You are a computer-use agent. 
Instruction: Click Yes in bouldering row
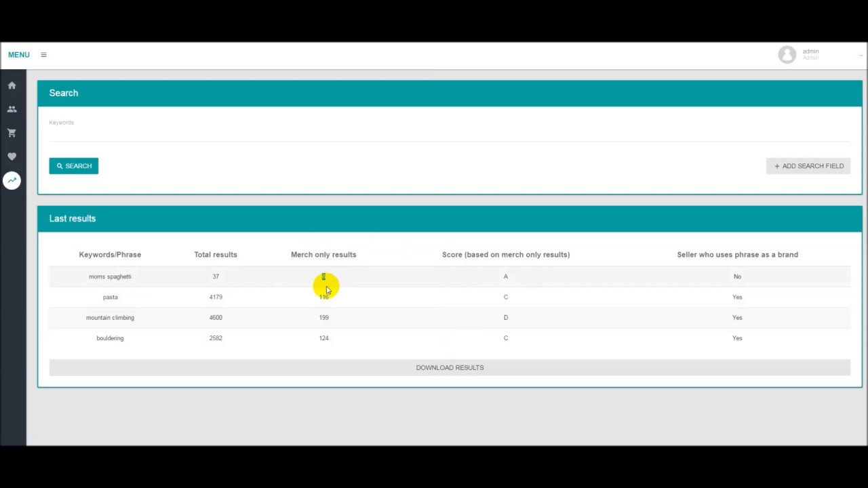point(737,338)
